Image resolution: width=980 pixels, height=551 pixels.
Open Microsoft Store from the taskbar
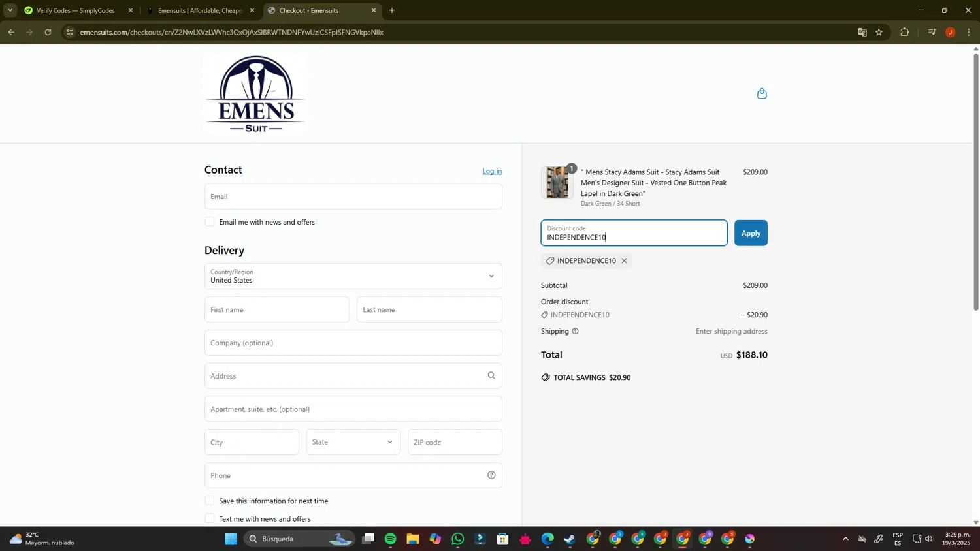(x=502, y=539)
